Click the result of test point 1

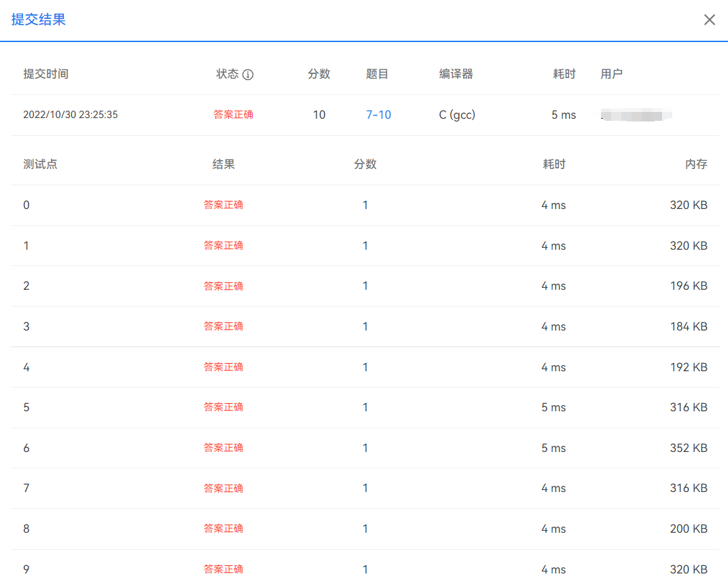[223, 246]
